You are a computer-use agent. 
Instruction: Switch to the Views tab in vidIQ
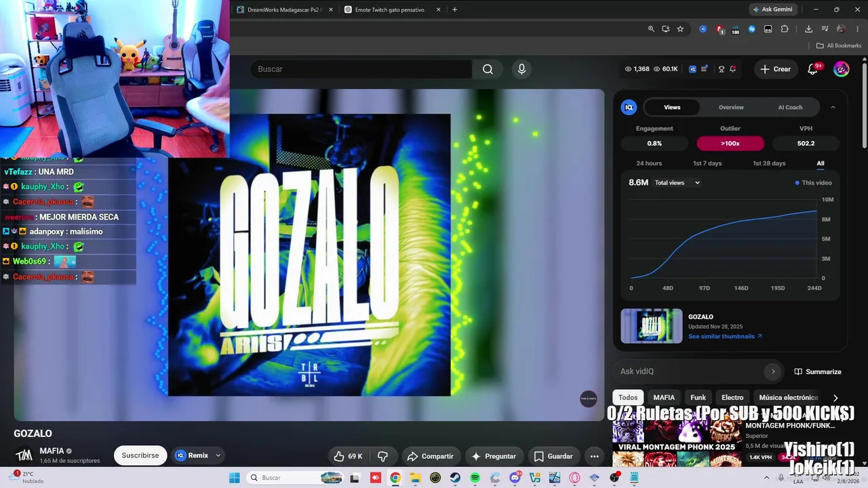click(x=672, y=107)
